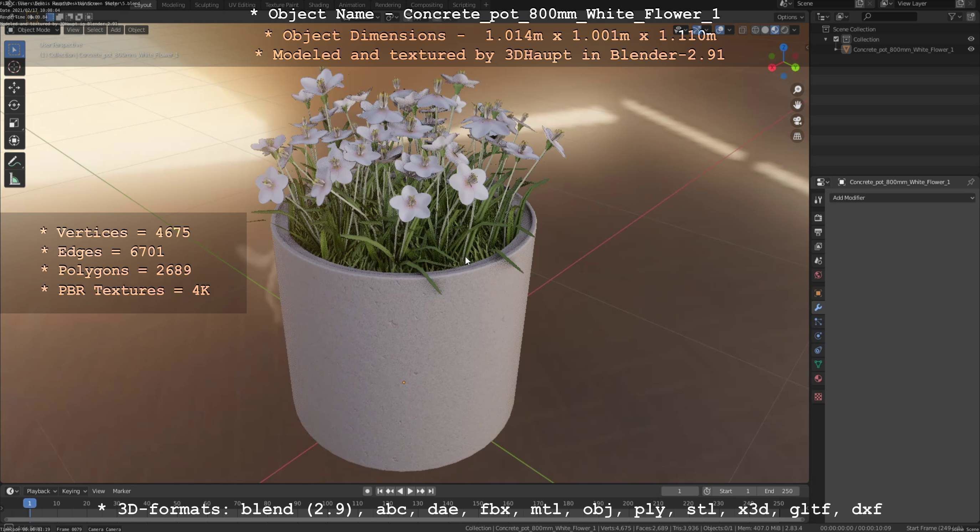Activate the 3D Cursor tool
Viewport: 980px width, 532px height.
(x=15, y=67)
